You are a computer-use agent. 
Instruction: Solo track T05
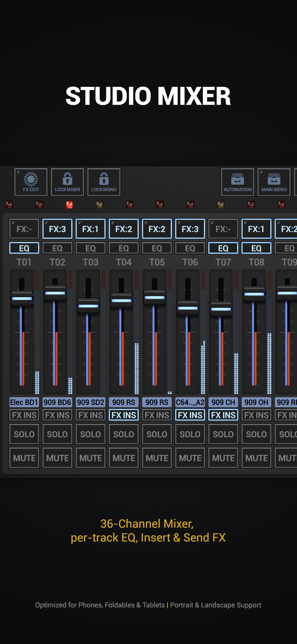[157, 434]
